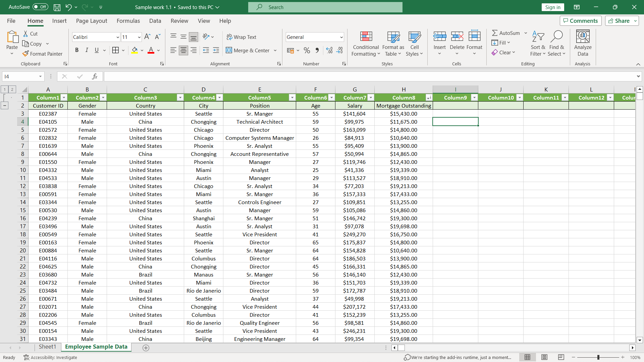
Task: Click the Increase Font Size icon
Action: [x=147, y=37]
